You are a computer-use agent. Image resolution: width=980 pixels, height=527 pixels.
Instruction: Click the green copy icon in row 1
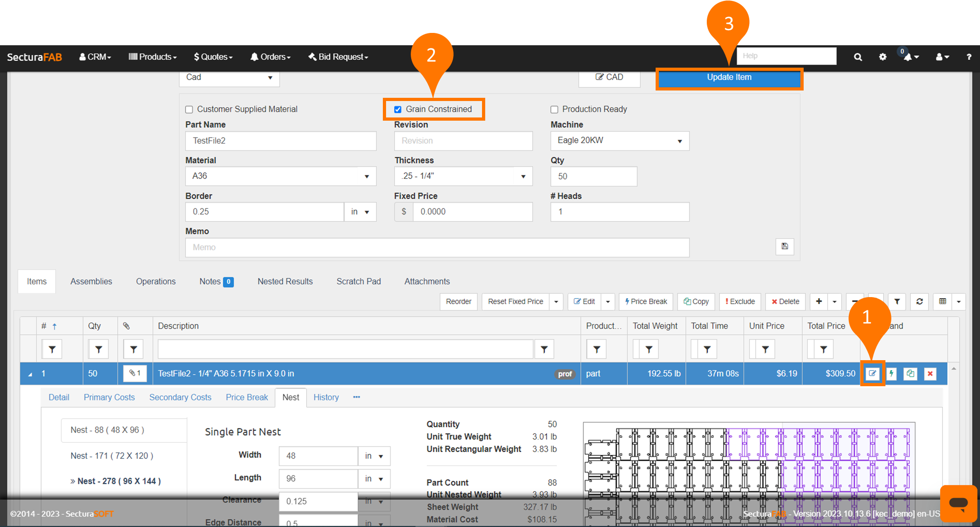click(x=910, y=373)
